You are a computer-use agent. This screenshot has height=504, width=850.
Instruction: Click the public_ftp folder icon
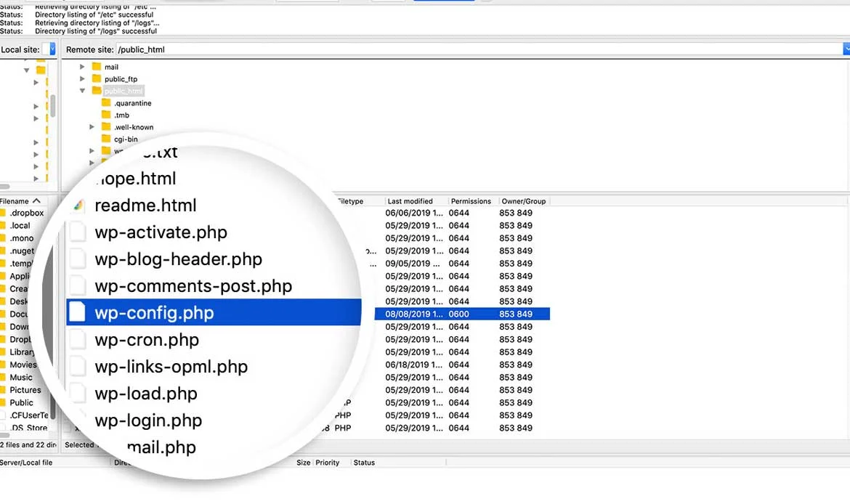coord(96,79)
